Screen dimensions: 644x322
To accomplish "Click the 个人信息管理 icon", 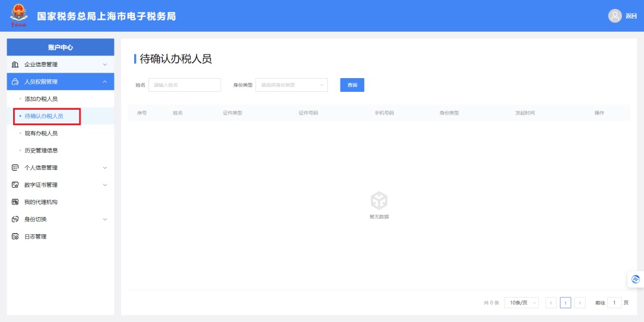I will [x=15, y=168].
